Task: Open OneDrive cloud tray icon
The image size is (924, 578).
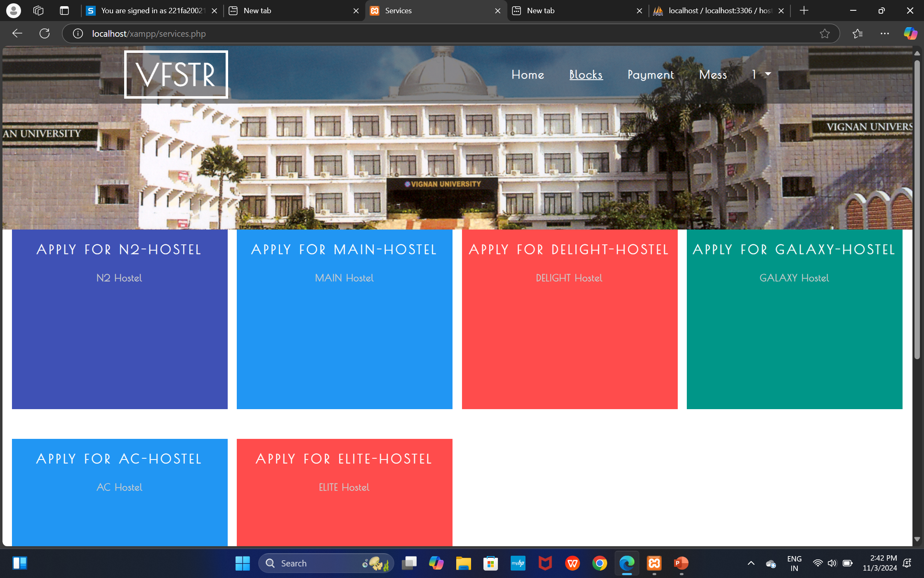Action: (x=771, y=564)
